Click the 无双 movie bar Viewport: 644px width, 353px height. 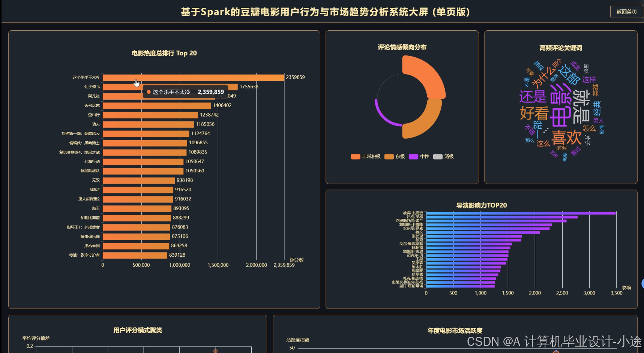(x=139, y=181)
